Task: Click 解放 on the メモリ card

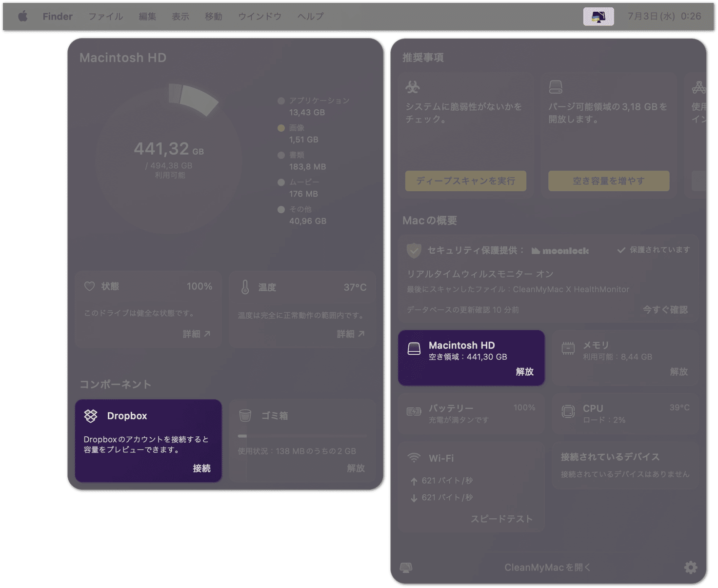Action: (x=679, y=371)
